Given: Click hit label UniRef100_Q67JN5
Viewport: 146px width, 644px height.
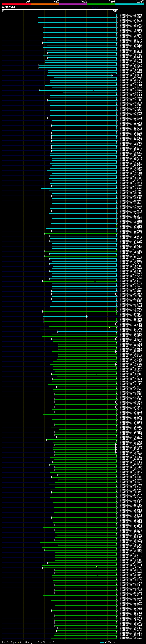Looking at the screenshot, I should [131, 362].
